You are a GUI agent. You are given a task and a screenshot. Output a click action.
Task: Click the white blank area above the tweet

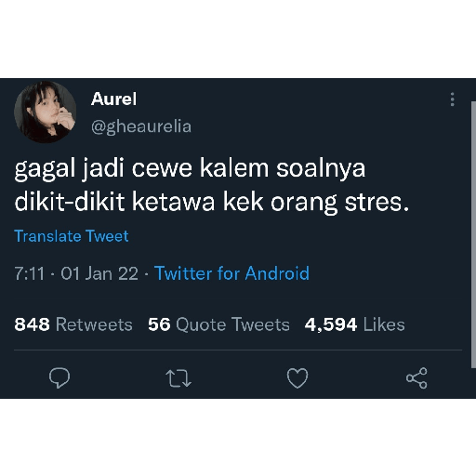click(238, 39)
